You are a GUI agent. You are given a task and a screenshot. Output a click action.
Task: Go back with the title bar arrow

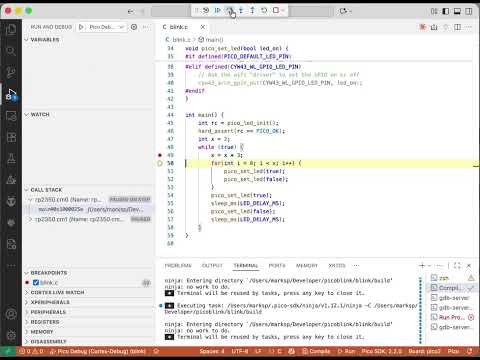pos(131,11)
